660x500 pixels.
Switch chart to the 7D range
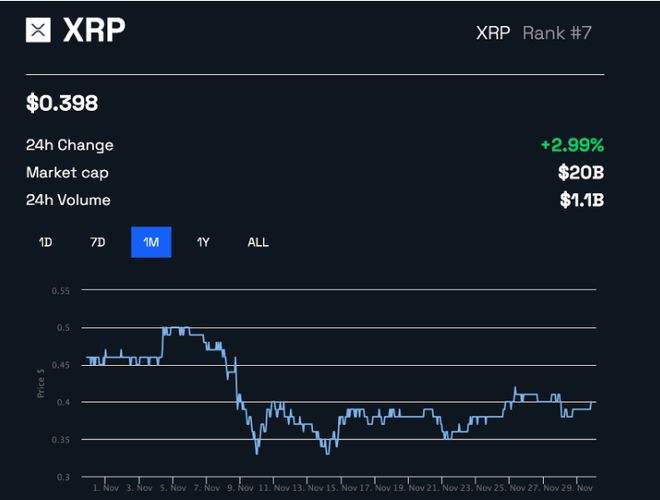pyautogui.click(x=98, y=242)
